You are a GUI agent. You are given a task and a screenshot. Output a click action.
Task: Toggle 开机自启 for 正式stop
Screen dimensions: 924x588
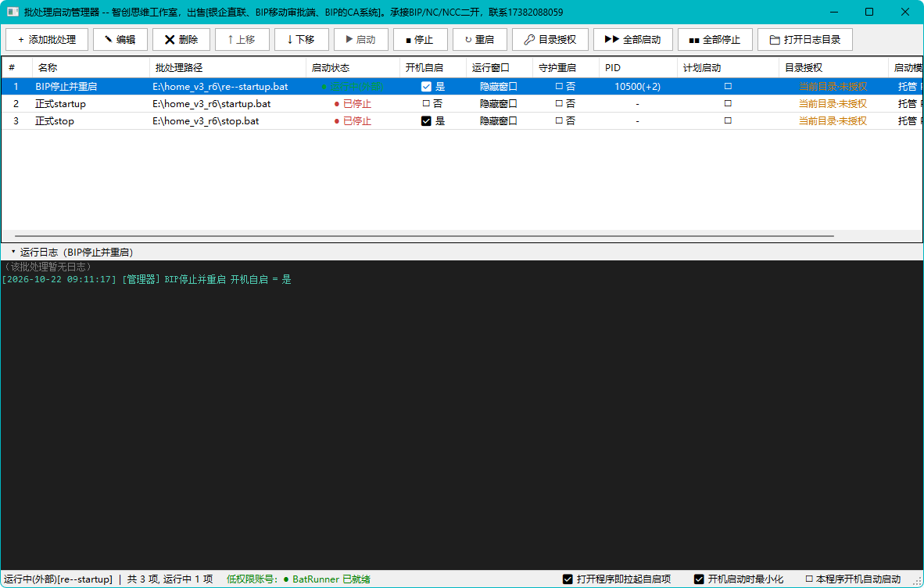tap(426, 121)
